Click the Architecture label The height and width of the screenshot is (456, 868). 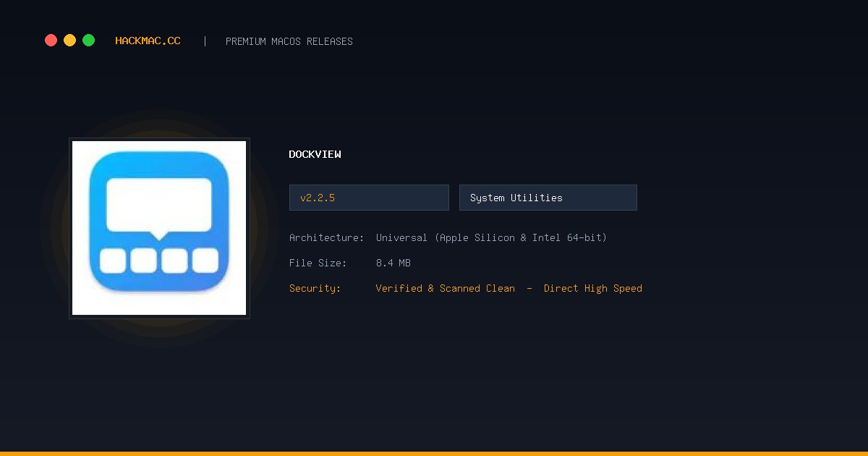(327, 237)
